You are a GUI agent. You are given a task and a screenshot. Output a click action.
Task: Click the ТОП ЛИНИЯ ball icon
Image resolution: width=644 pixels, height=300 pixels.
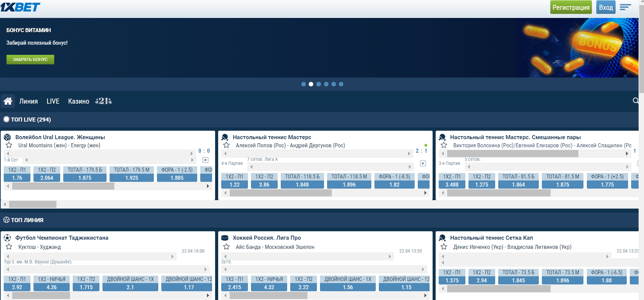pos(6,220)
